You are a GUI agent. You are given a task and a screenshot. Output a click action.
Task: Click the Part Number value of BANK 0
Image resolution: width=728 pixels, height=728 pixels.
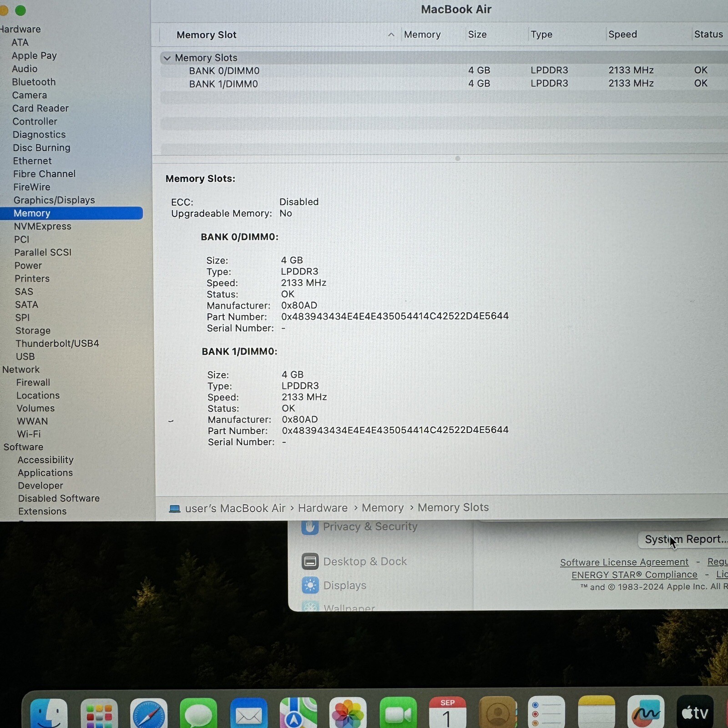394,316
